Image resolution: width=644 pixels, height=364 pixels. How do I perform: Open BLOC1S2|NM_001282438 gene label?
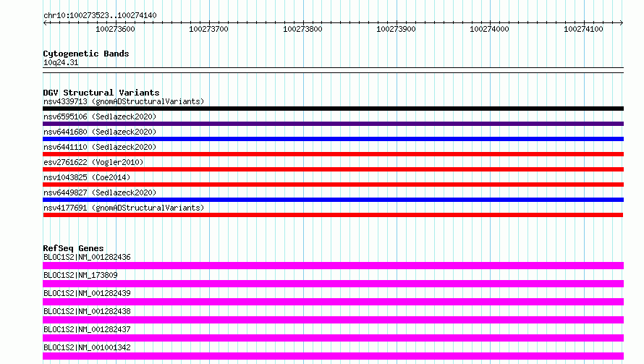pos(87,311)
